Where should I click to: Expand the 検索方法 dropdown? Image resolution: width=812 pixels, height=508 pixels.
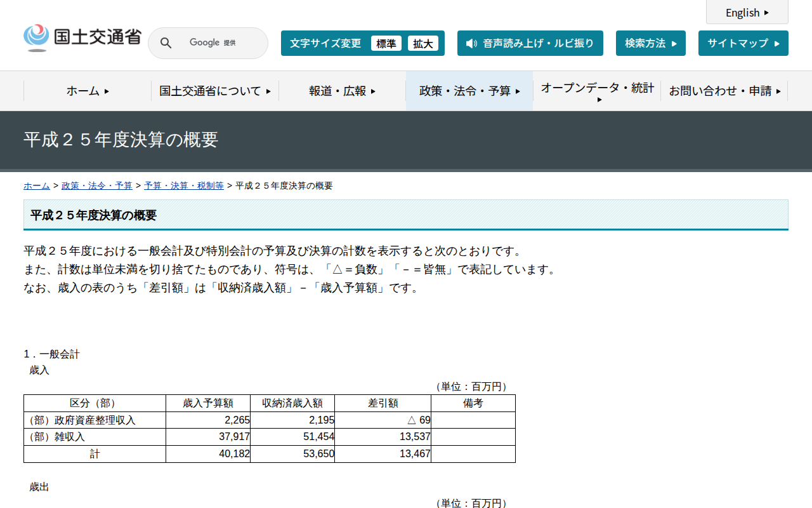tap(650, 43)
